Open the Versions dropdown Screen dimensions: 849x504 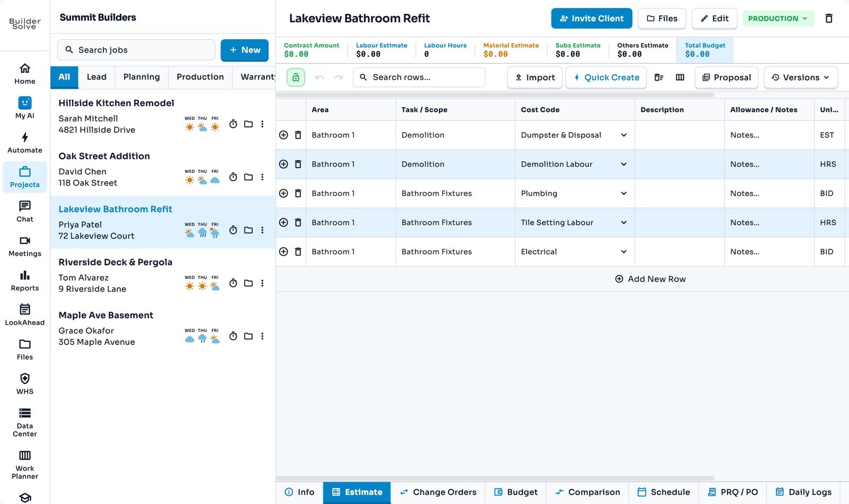pyautogui.click(x=801, y=77)
